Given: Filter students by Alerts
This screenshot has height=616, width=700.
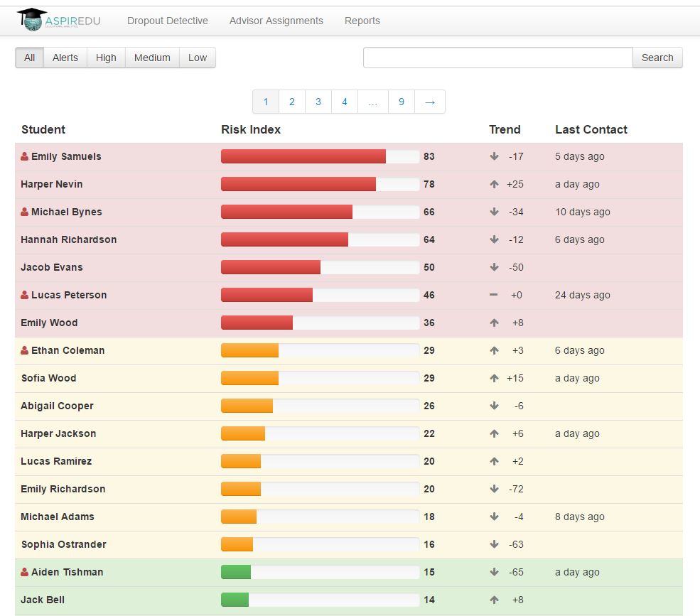Looking at the screenshot, I should [65, 58].
